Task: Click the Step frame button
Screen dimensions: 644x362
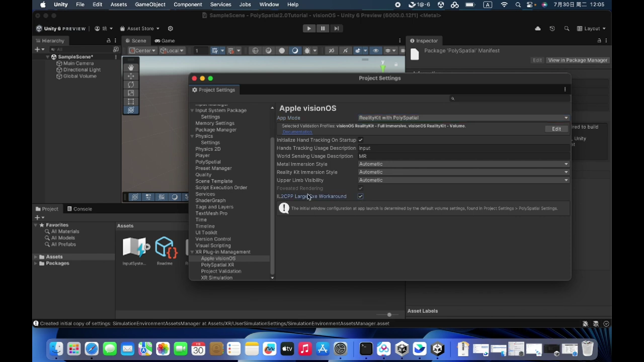Action: pos(337,29)
